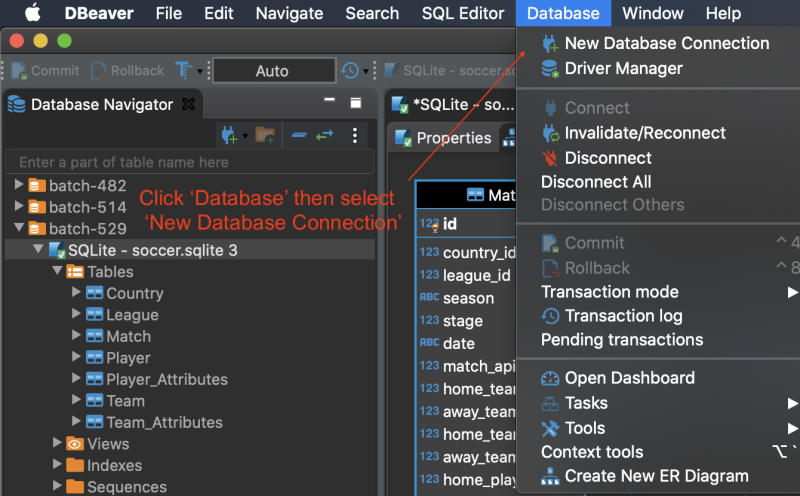Click the Auto commit mode box
The width and height of the screenshot is (800, 496).
click(274, 70)
